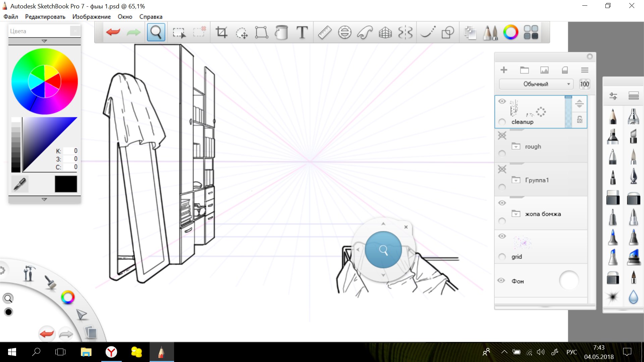Screen dimensions: 644x362
Task: Add a new layer with the plus button
Action: click(504, 70)
